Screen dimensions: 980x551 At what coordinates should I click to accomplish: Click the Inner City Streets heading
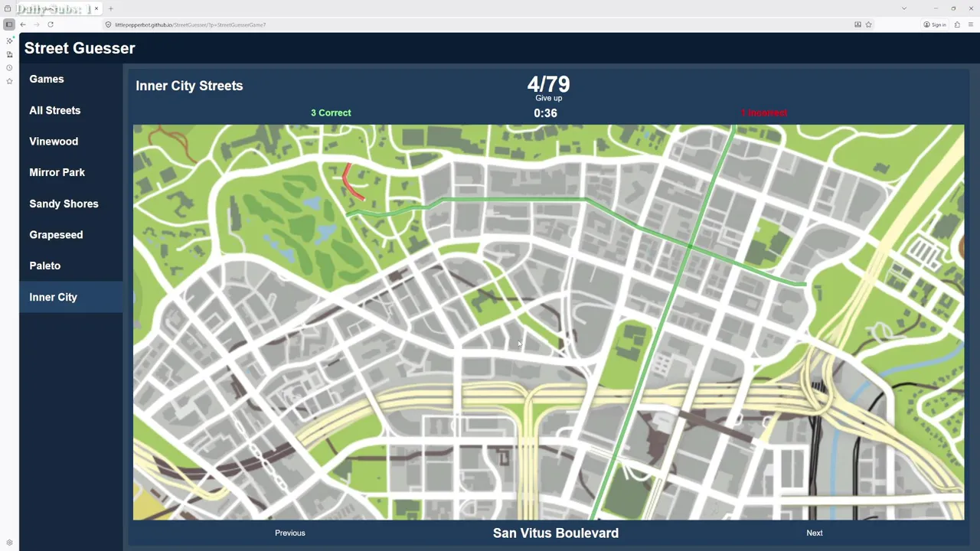tap(189, 86)
